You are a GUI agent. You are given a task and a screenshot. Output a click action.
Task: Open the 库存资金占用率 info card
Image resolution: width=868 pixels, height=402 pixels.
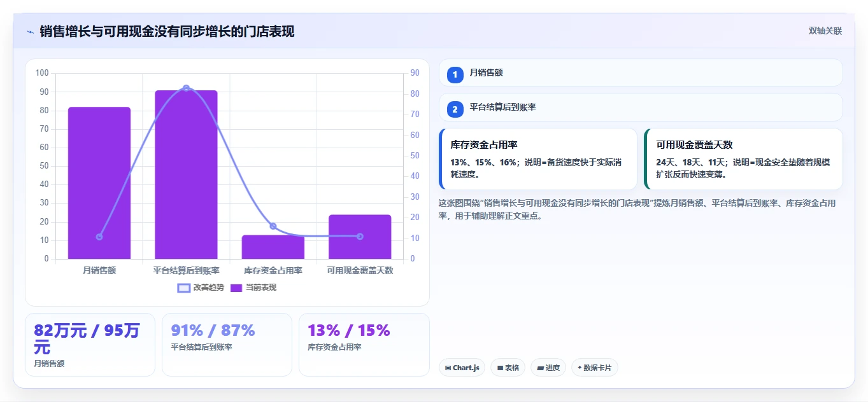click(538, 159)
